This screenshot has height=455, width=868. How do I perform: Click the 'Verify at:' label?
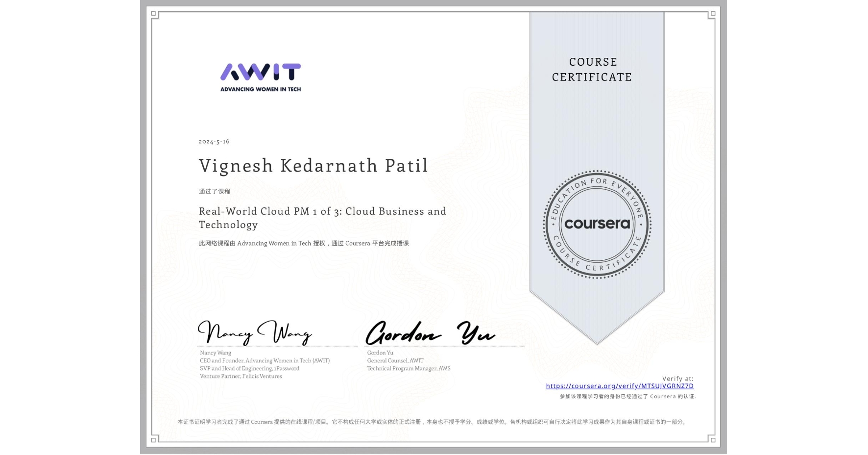click(678, 379)
